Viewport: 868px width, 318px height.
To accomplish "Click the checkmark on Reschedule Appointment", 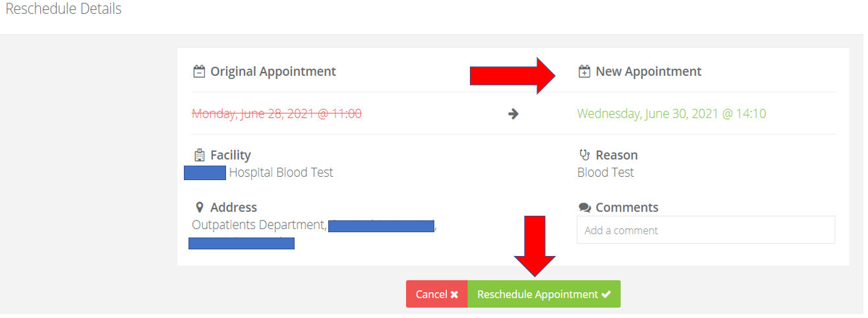I will [x=606, y=294].
